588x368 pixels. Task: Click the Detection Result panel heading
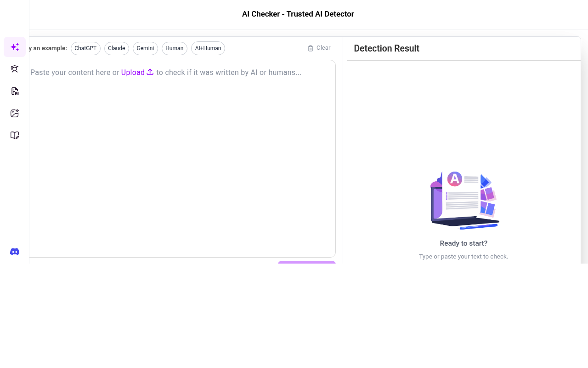point(386,48)
